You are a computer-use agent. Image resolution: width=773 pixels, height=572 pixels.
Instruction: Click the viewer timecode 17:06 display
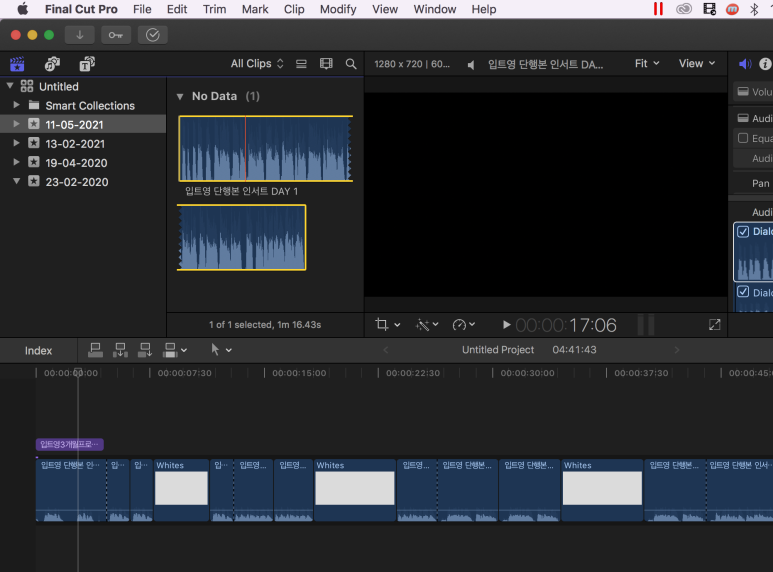tap(566, 325)
